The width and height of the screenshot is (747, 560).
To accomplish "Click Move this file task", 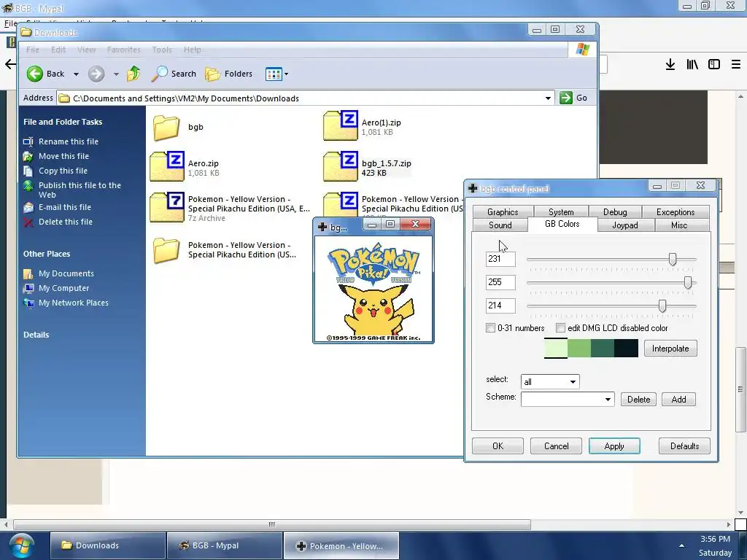I will [x=63, y=156].
